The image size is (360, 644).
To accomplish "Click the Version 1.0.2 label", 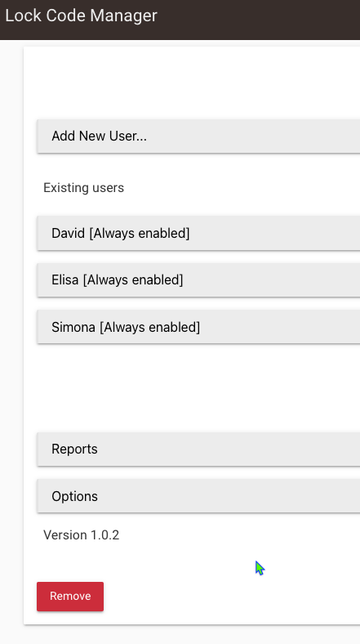I will click(x=81, y=535).
